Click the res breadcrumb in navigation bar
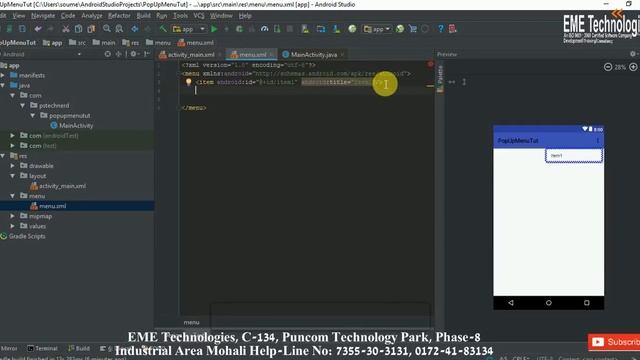Screen dimensions: 640x360 pos(131,42)
